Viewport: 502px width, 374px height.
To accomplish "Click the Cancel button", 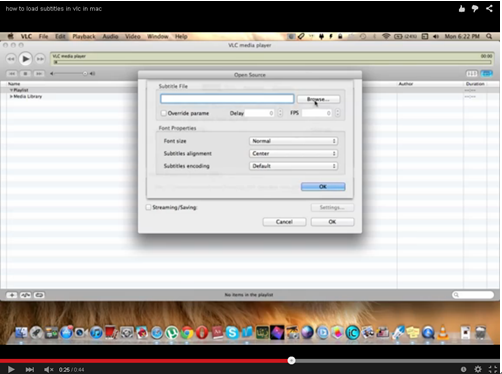I will 284,222.
